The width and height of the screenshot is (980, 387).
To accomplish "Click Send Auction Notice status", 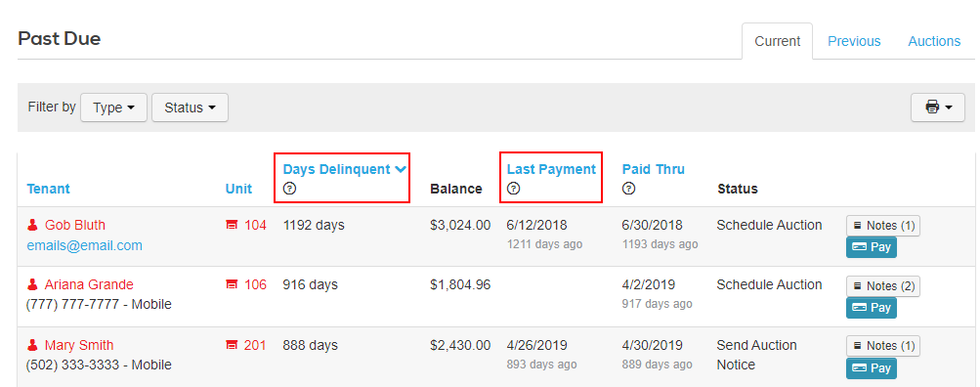I will point(757,355).
